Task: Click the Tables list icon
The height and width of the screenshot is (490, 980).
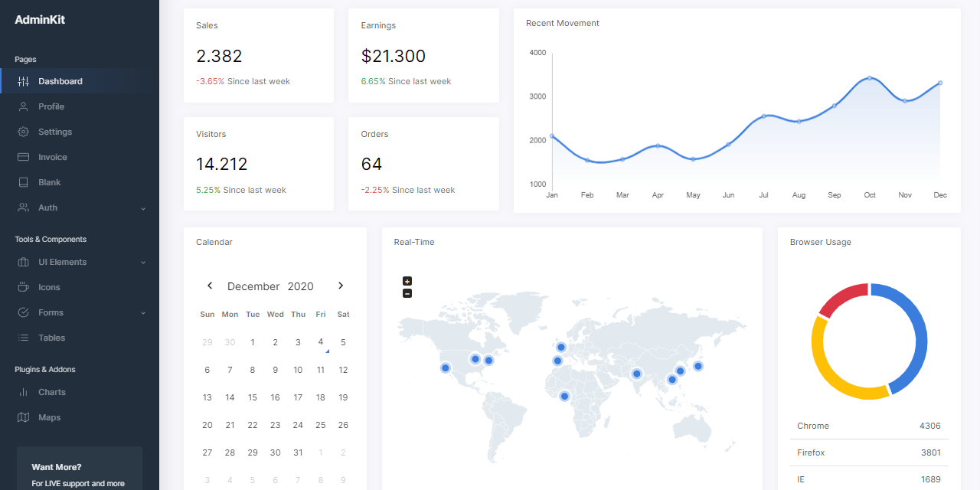Action: 23,338
